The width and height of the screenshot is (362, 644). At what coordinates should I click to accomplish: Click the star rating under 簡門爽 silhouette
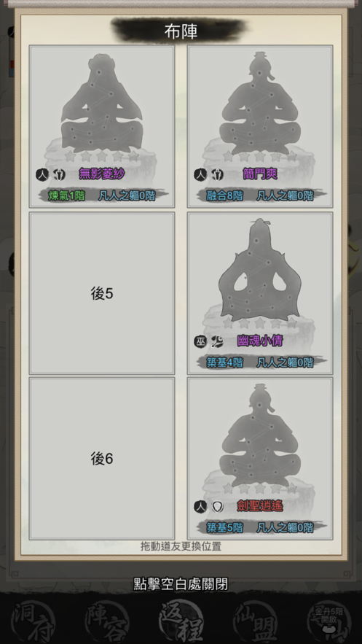(x=260, y=156)
